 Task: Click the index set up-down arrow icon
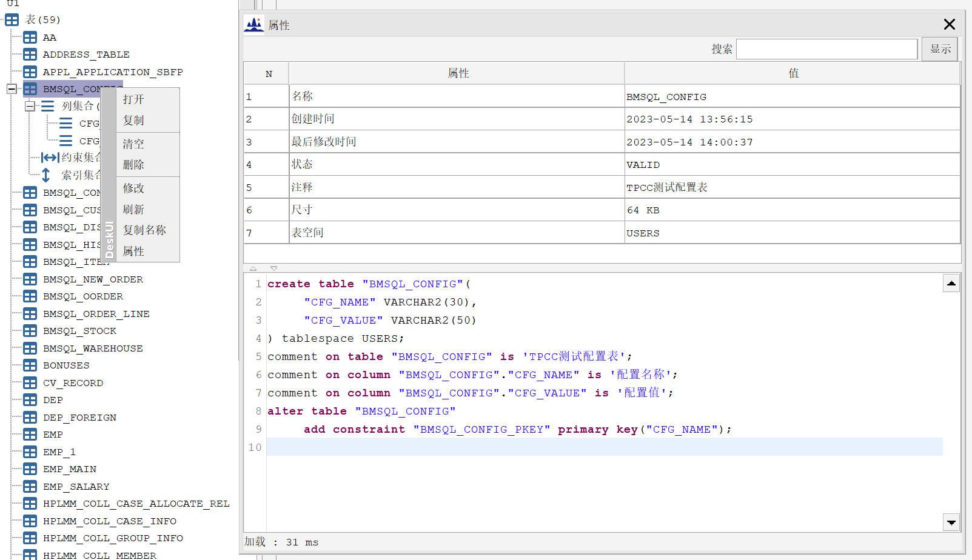[x=45, y=175]
